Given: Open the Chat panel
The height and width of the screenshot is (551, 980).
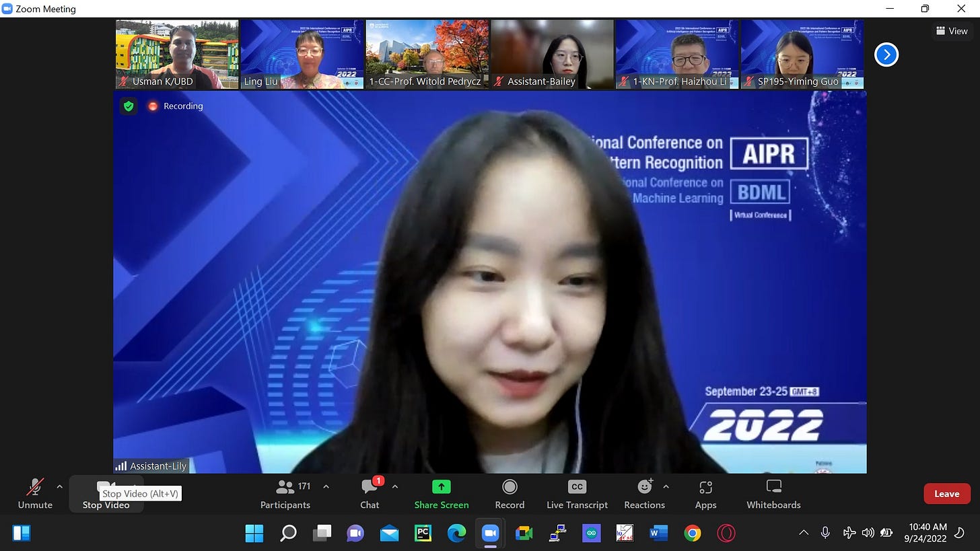Looking at the screenshot, I should [x=370, y=493].
